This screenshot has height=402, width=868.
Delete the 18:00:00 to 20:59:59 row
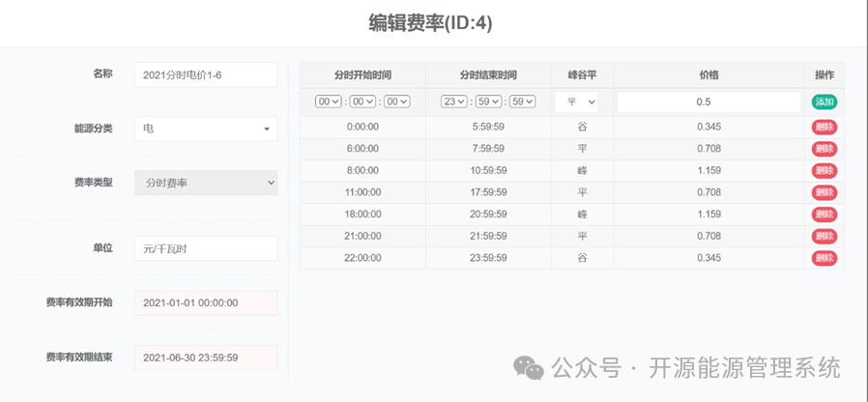coord(825,215)
